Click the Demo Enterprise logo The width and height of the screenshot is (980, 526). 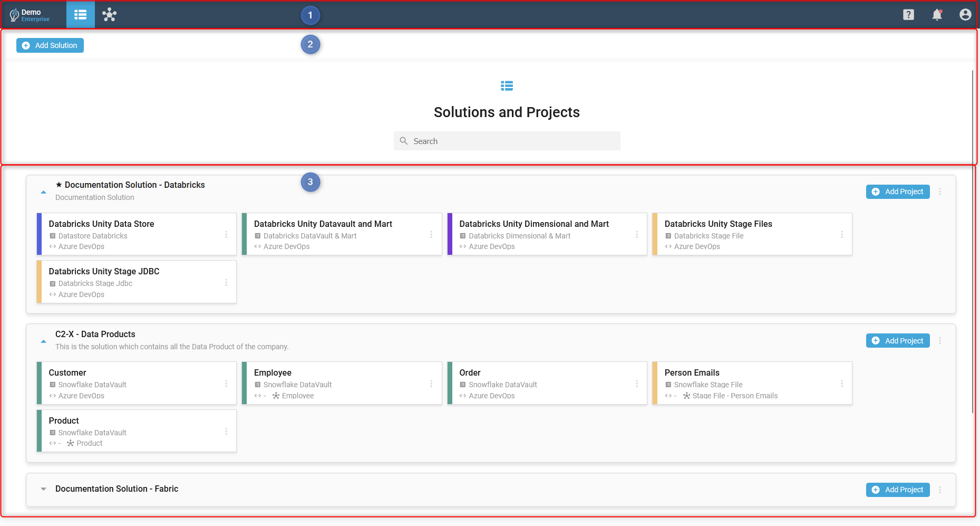click(x=30, y=15)
